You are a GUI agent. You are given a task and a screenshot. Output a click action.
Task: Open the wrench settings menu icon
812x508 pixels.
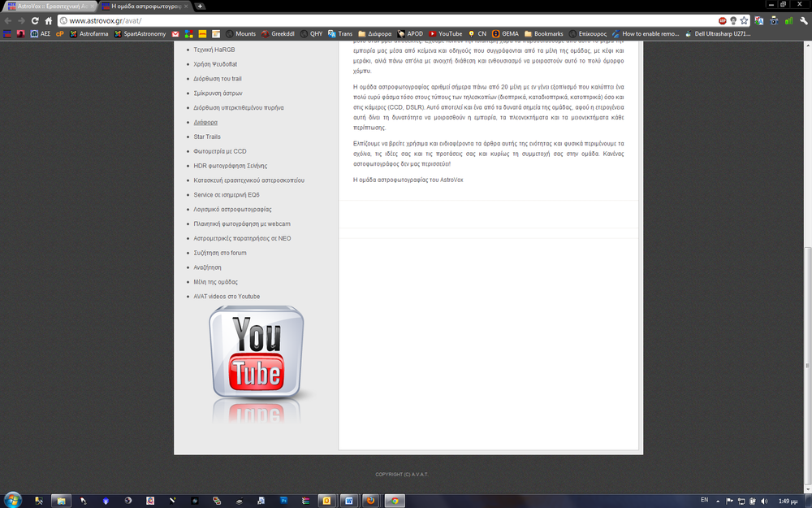(x=803, y=21)
